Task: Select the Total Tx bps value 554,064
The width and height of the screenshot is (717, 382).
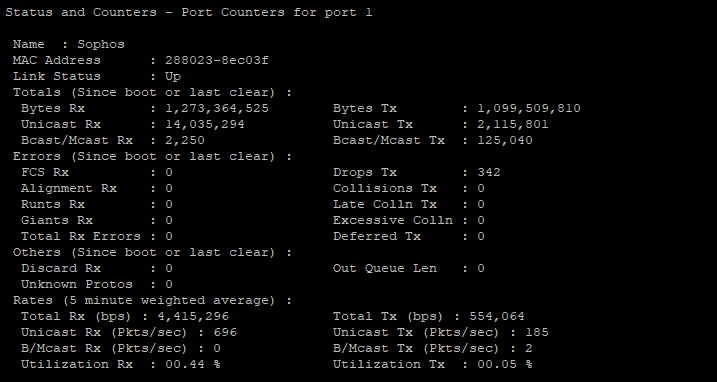Action: 497,317
